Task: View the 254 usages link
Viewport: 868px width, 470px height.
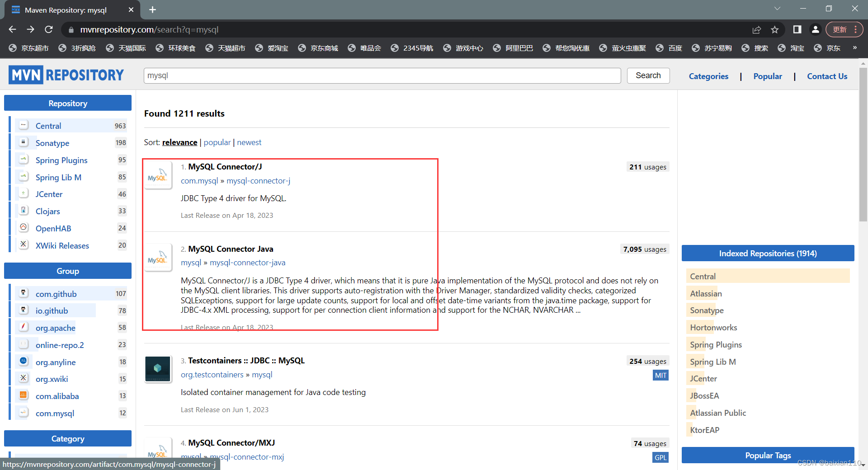Action: [x=648, y=362]
